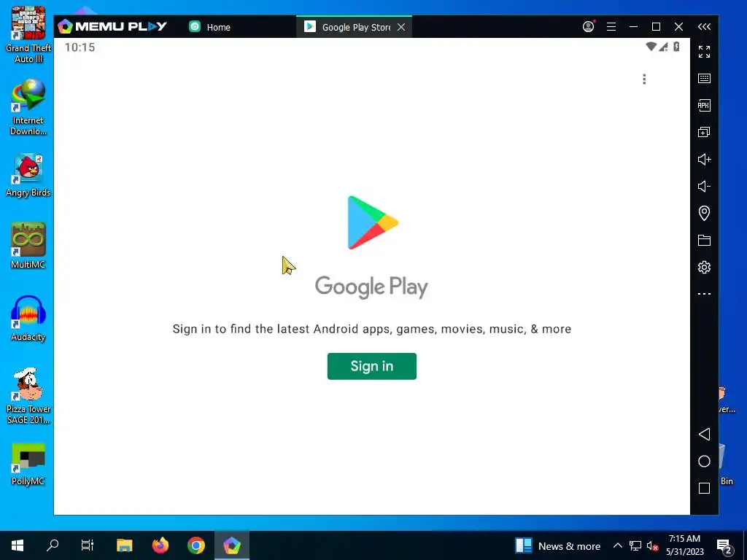
Task: Open Windows taskbar search
Action: coord(53,545)
